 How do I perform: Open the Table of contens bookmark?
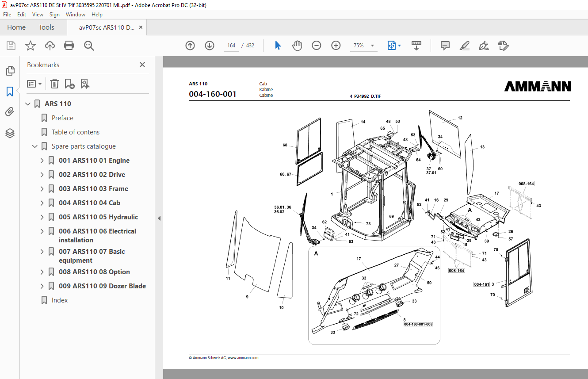tap(76, 132)
